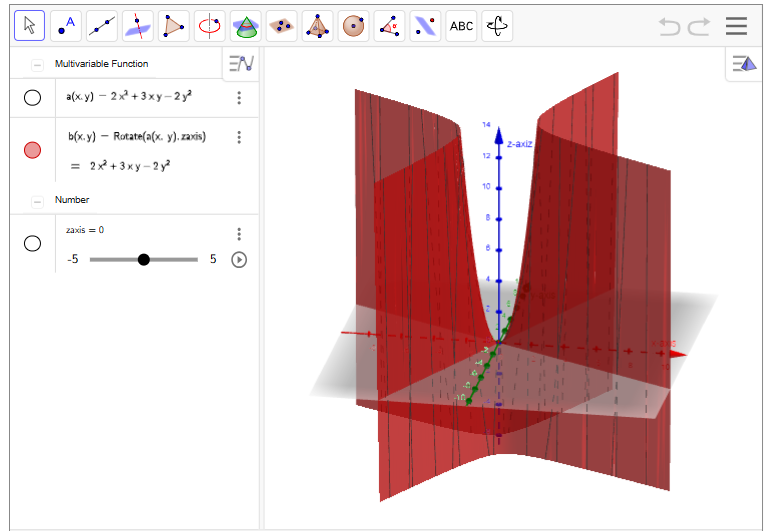Screen dimensions: 769x531
Task: Collapse the Multivariable Function group
Action: pyautogui.click(x=37, y=64)
